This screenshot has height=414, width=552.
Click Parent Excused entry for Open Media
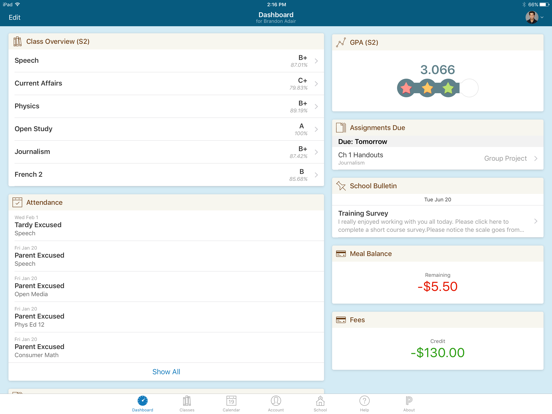coord(166,286)
